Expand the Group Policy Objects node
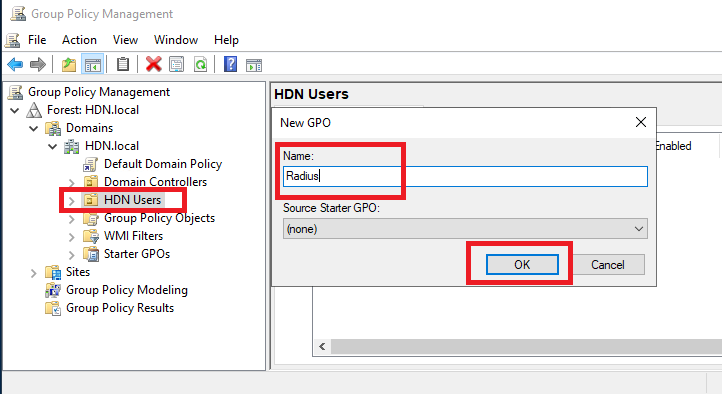Image resolution: width=722 pixels, height=394 pixels. pyautogui.click(x=71, y=219)
